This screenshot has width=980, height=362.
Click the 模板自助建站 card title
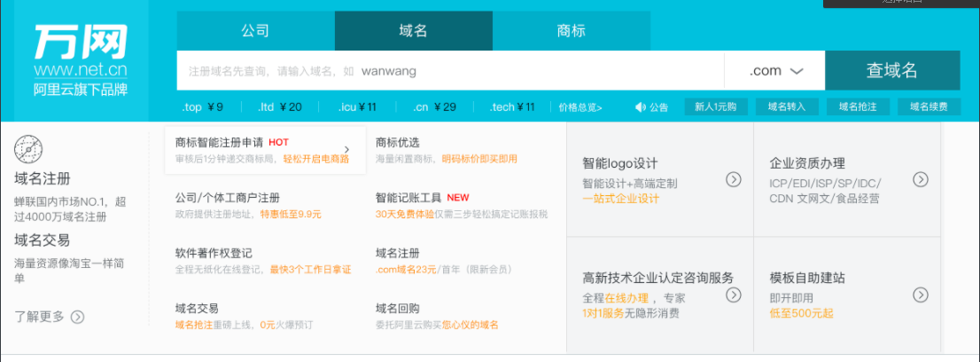click(x=807, y=278)
